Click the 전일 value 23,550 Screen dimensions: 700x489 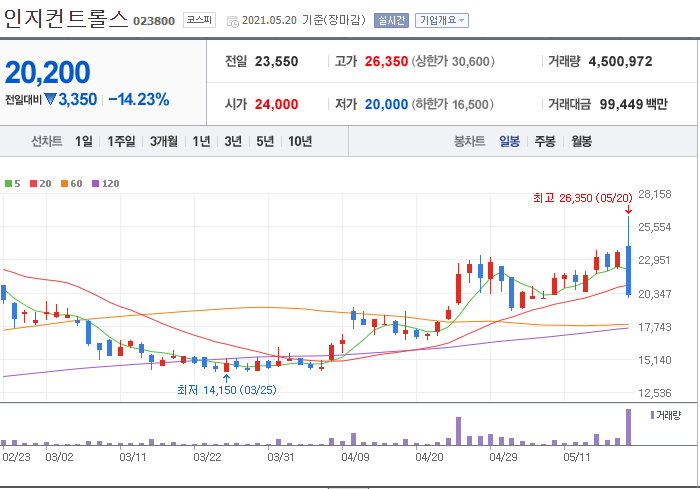click(276, 62)
